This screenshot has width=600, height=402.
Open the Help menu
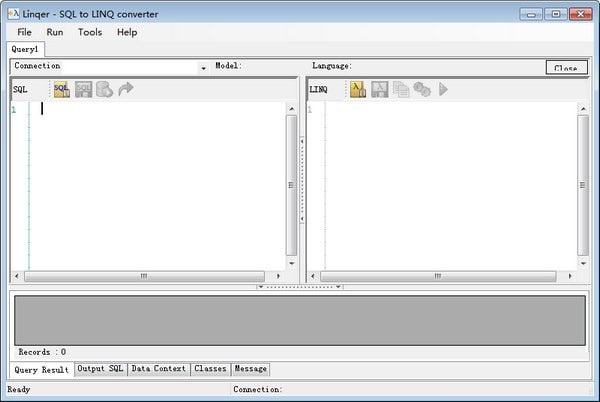[127, 32]
